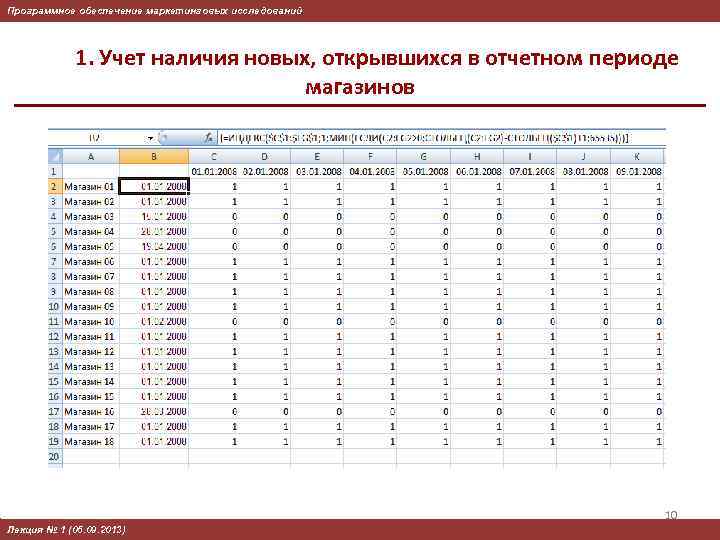This screenshot has width=720, height=540.
Task: Select column D header
Action: [x=264, y=157]
